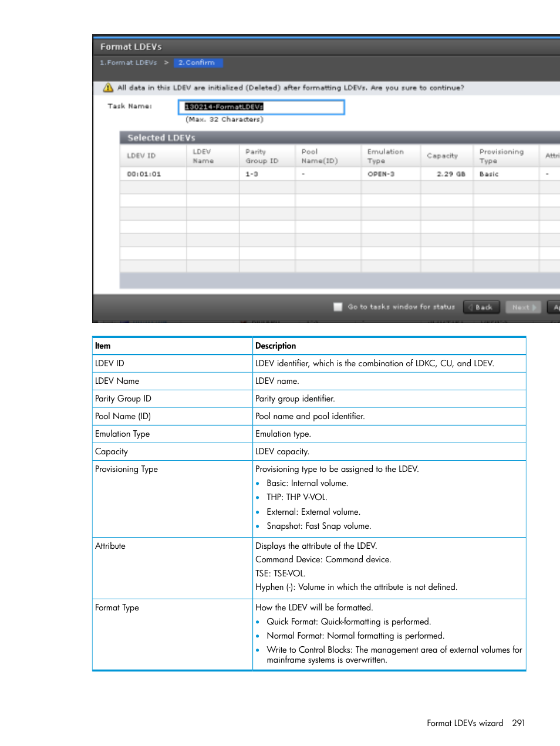Click the Max. 32 Characters hint text
560x746 pixels.
(x=224, y=119)
